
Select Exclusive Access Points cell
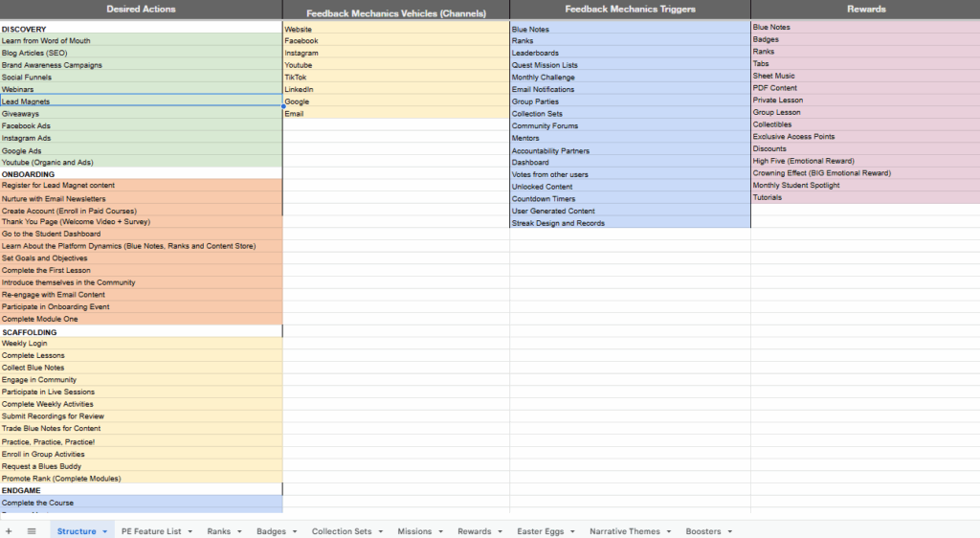[x=865, y=136]
